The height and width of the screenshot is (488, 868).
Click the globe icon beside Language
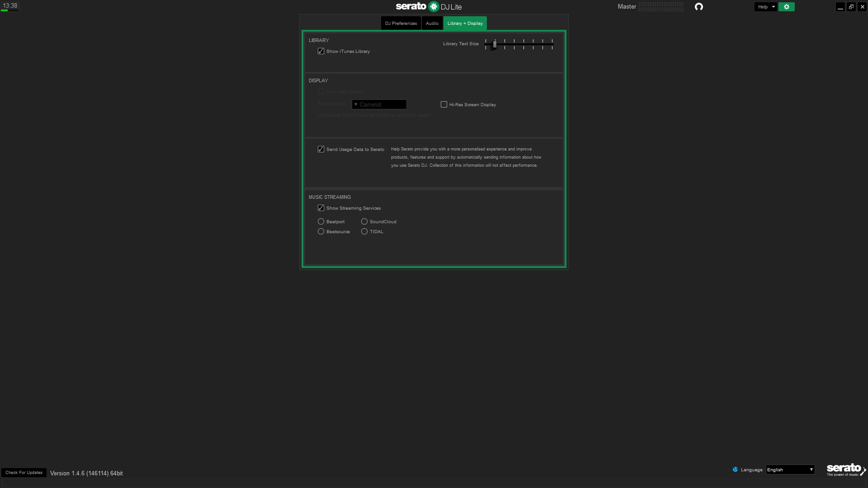(735, 469)
